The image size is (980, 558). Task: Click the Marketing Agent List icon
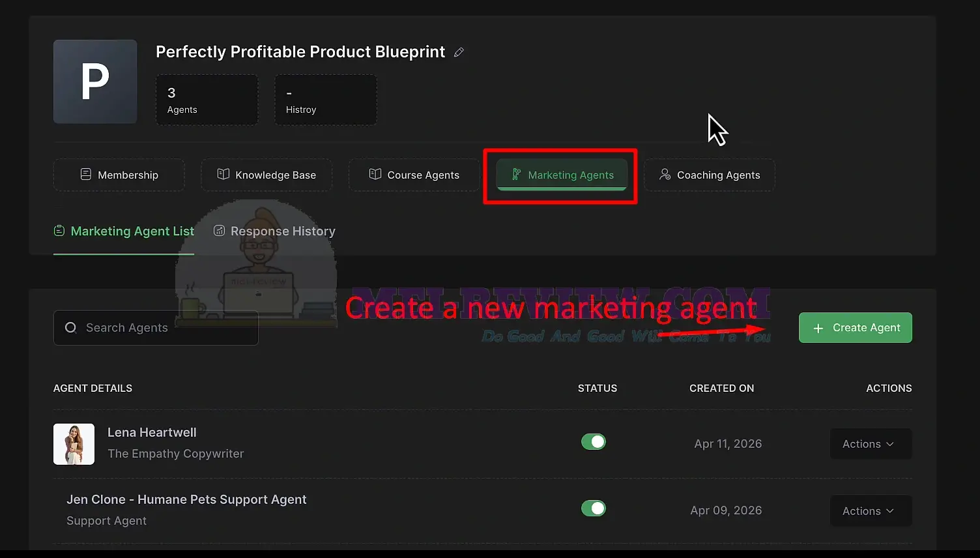pos(59,231)
